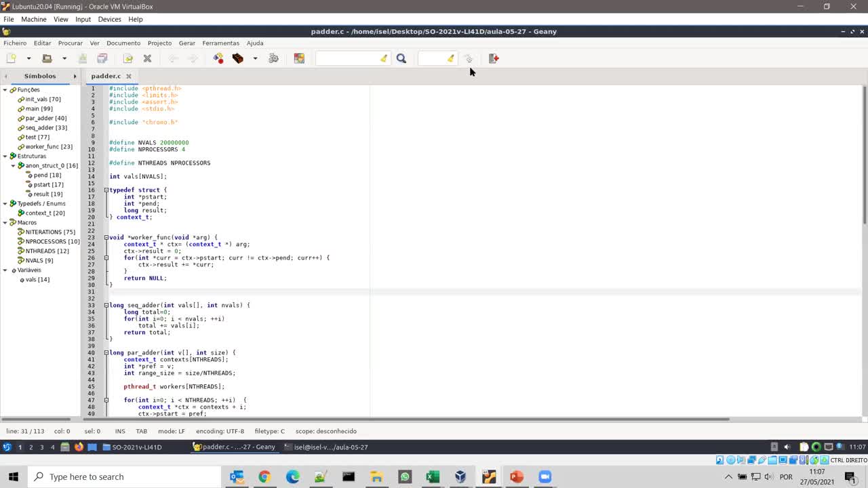Screen dimensions: 868x488
Task: Open VirtualBox Machine menu
Action: [x=33, y=19]
